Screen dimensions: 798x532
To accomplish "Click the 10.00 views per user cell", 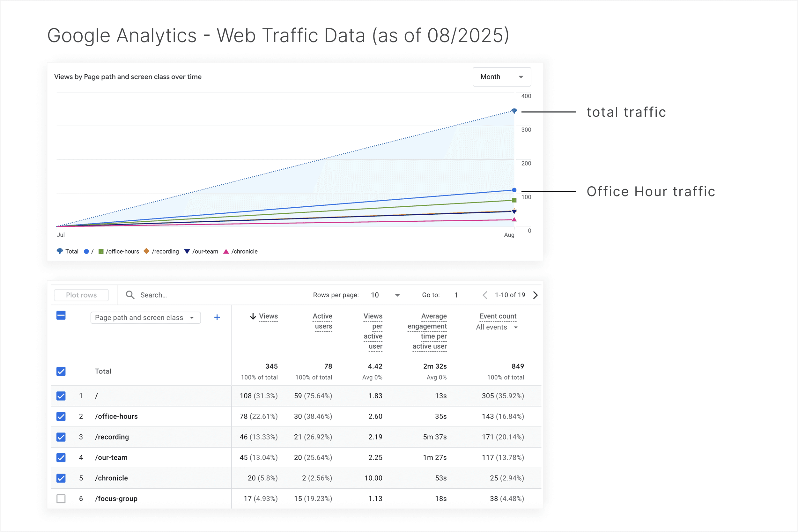I will tap(373, 478).
